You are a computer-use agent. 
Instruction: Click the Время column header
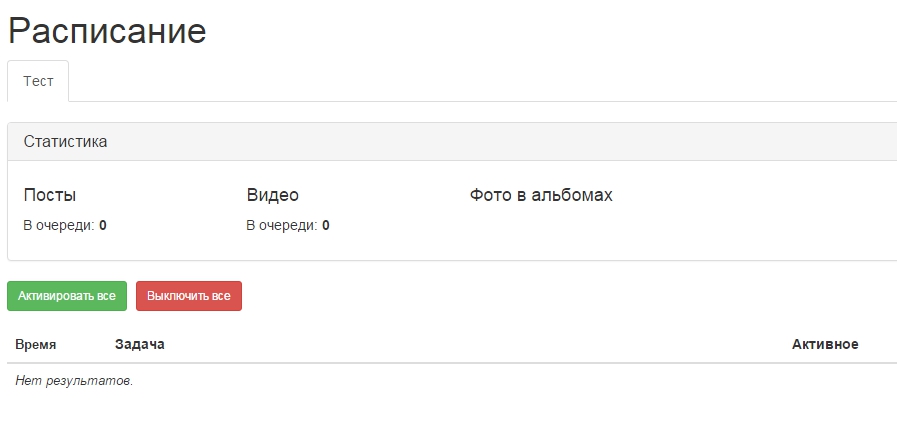point(36,345)
